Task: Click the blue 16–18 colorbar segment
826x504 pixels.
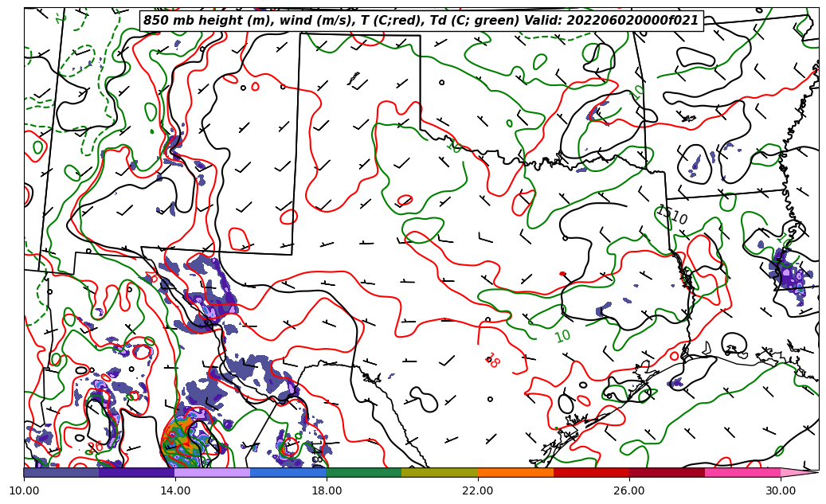Action: (288, 473)
